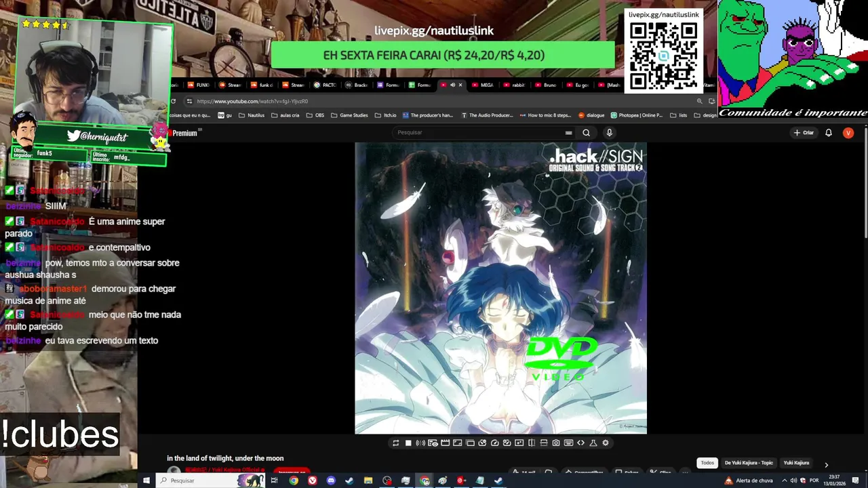Open the lists bookmarks folder
This screenshot has width=868, height=488.
678,115
